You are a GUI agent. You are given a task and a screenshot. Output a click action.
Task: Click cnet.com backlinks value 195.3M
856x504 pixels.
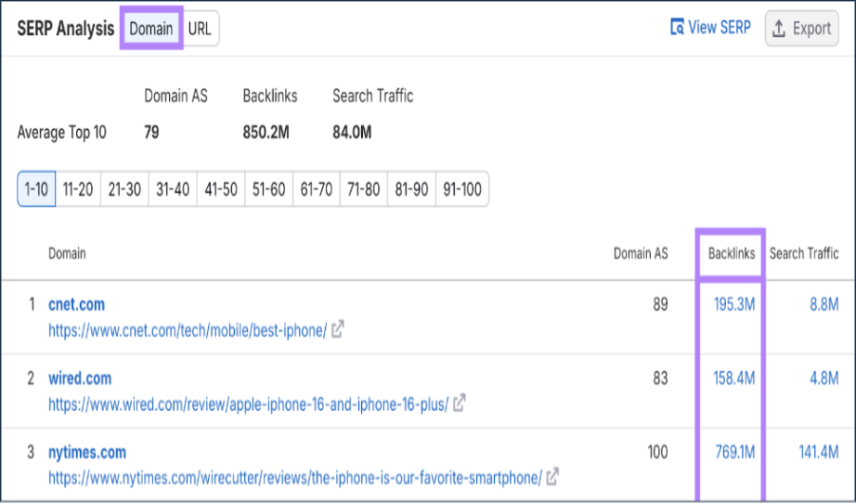click(x=734, y=305)
